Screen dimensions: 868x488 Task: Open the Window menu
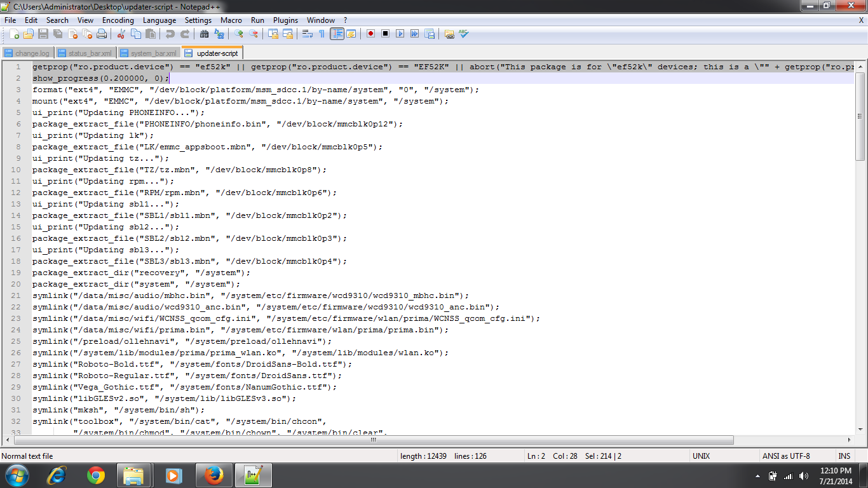point(321,20)
